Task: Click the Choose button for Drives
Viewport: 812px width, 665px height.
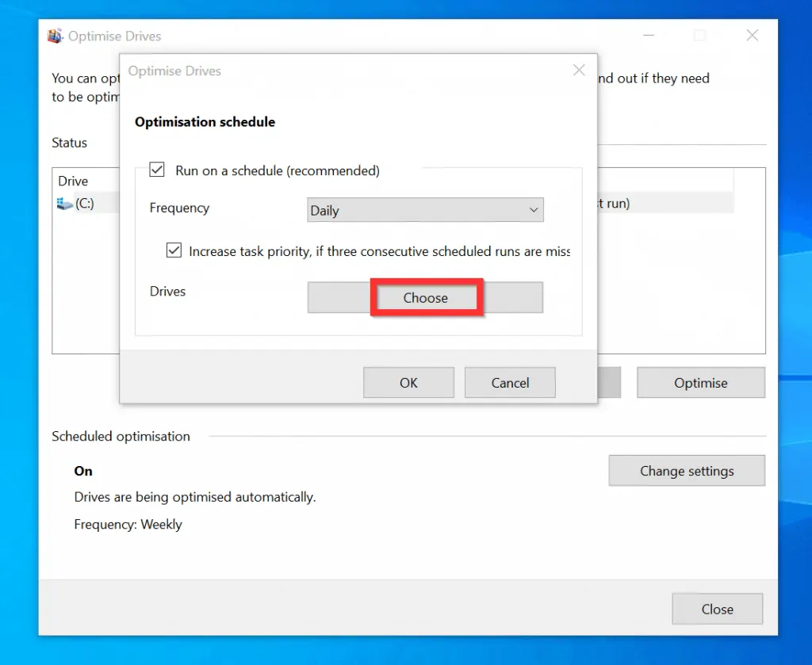Action: 426,297
